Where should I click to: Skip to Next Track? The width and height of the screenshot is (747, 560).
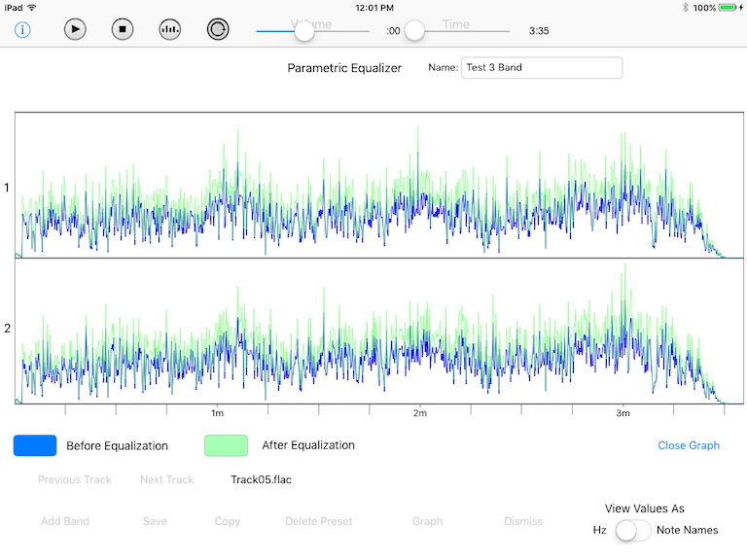tap(166, 479)
